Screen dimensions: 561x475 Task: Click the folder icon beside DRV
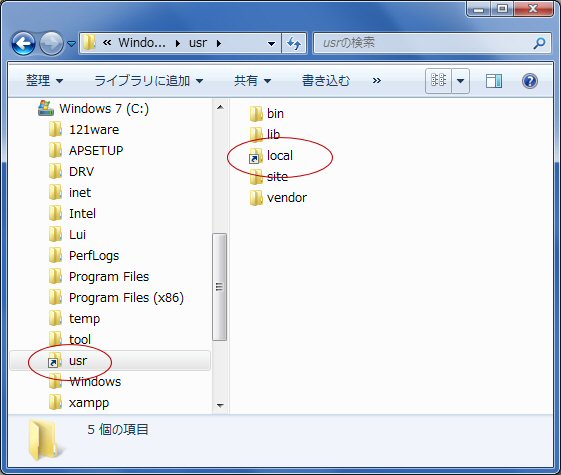[55, 171]
